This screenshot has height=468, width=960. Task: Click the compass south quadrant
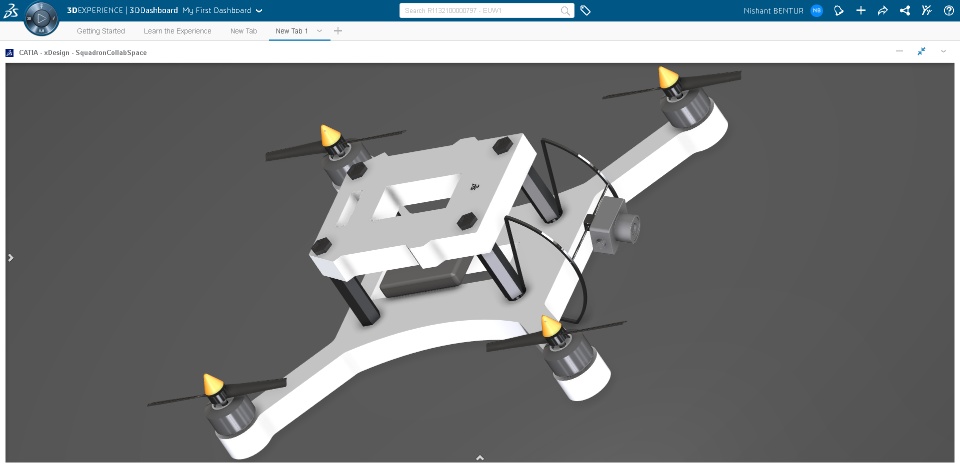coord(42,31)
